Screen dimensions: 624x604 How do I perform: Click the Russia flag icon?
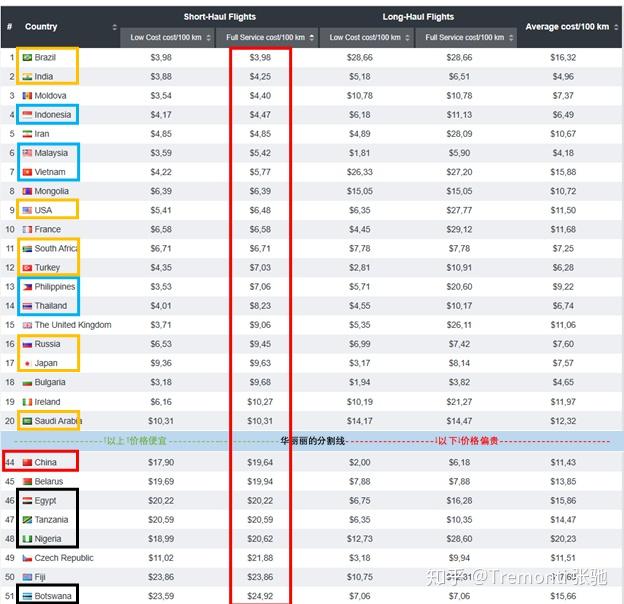coord(27,345)
